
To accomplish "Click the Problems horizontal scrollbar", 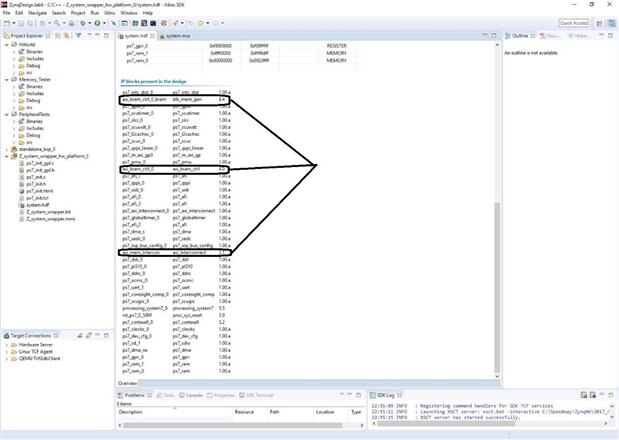I will pos(233,425).
